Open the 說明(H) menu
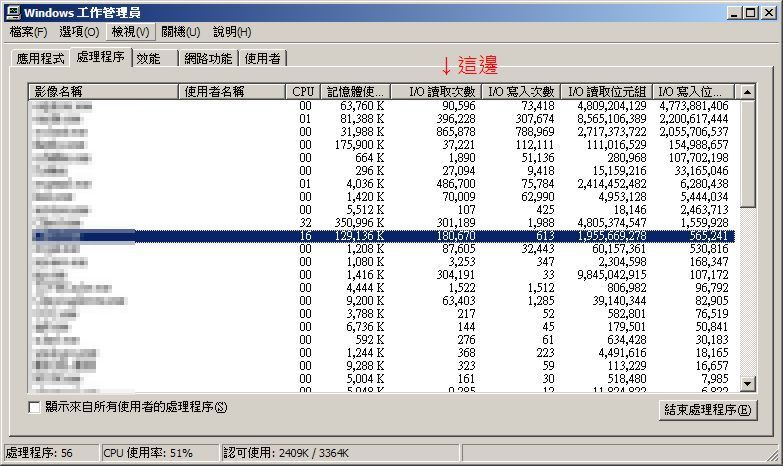This screenshot has width=783, height=466. pos(232,32)
